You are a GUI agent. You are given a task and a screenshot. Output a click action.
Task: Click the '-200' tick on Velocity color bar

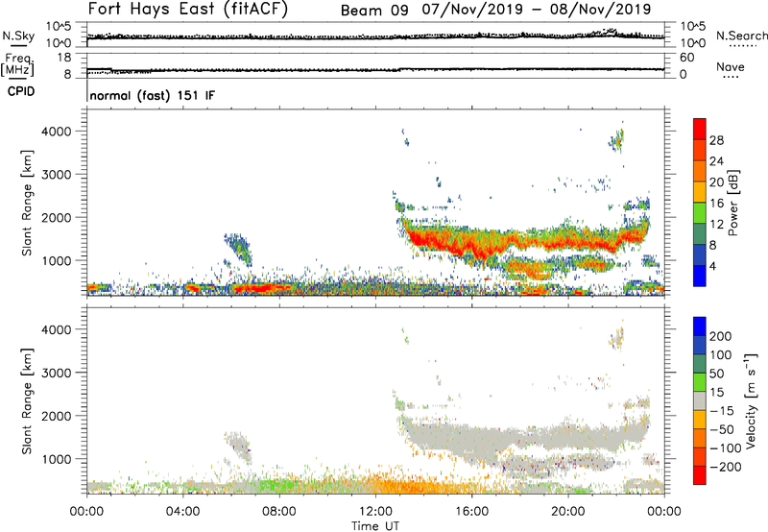coord(726,467)
